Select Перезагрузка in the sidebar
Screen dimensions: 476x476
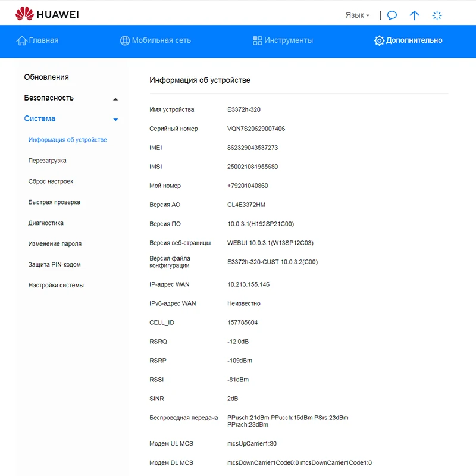[x=47, y=161]
